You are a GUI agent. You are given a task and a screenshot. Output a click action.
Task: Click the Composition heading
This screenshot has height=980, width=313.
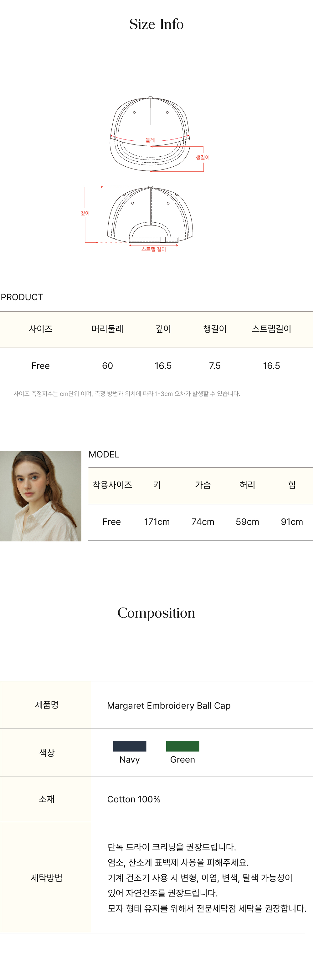tap(156, 613)
